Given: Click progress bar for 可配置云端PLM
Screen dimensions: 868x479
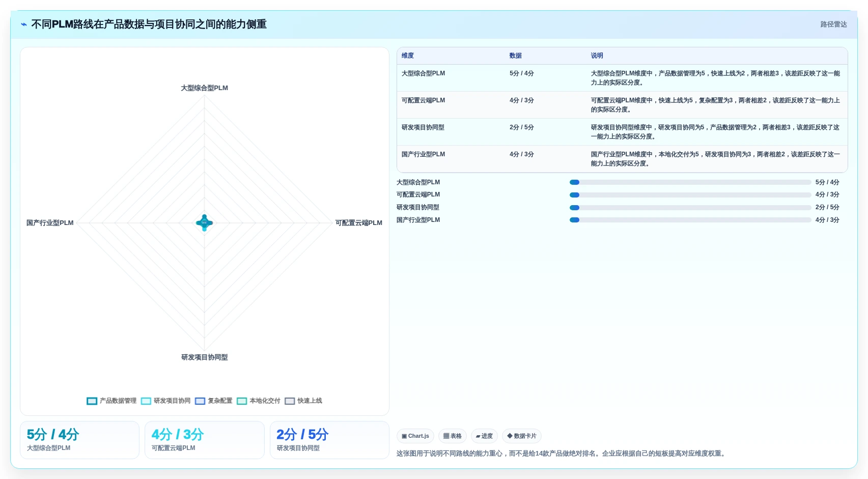Looking at the screenshot, I should (x=690, y=195).
